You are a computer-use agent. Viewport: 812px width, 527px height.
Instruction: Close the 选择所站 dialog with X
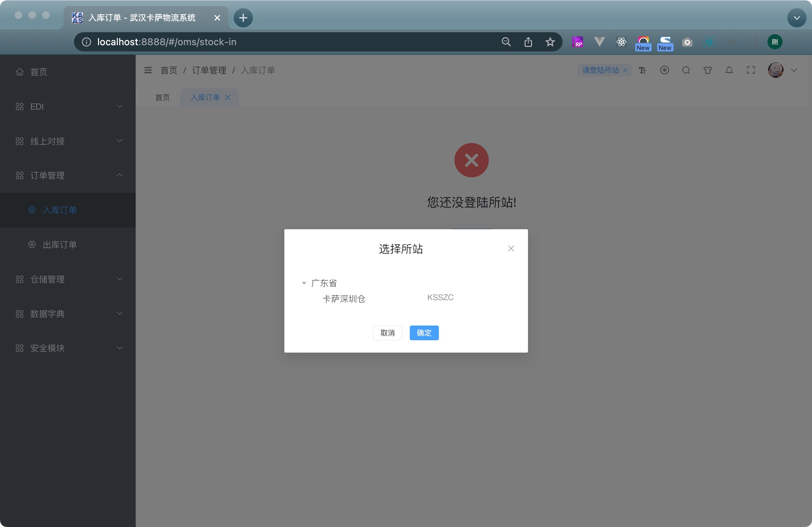click(511, 248)
